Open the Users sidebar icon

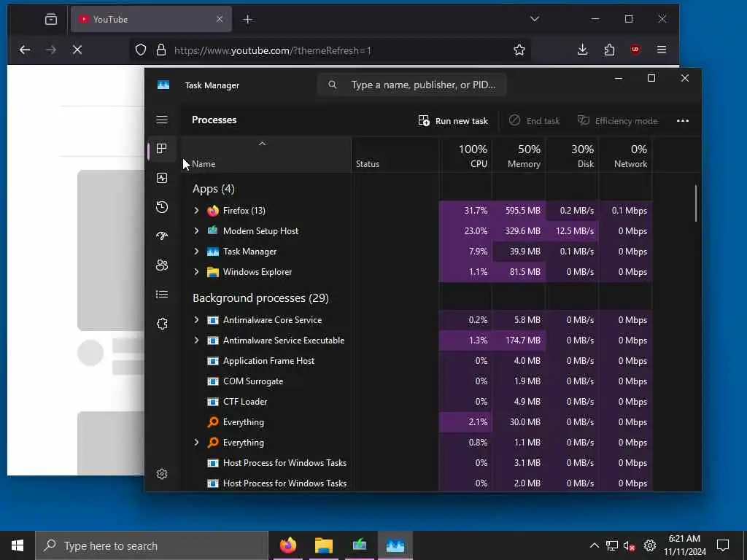[x=162, y=265]
